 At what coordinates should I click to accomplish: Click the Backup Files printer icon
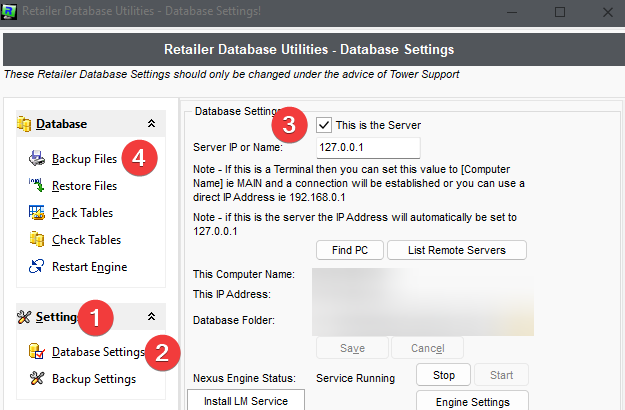pos(37,158)
